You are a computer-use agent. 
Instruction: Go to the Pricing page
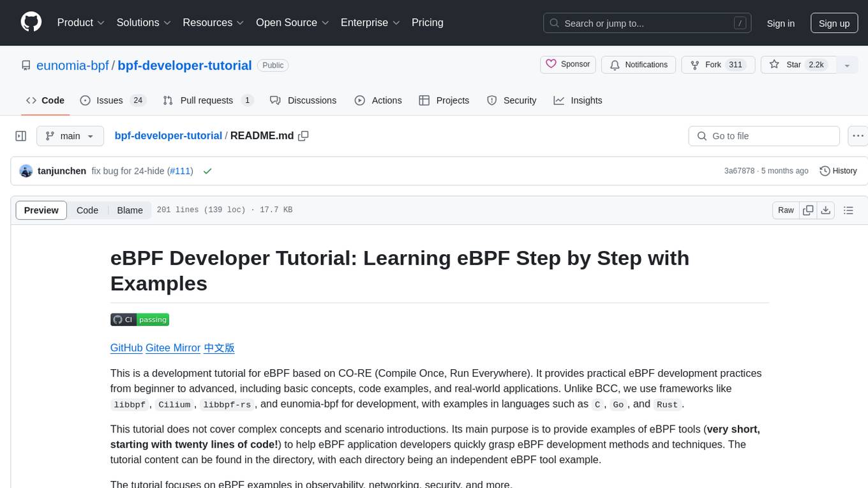click(428, 22)
